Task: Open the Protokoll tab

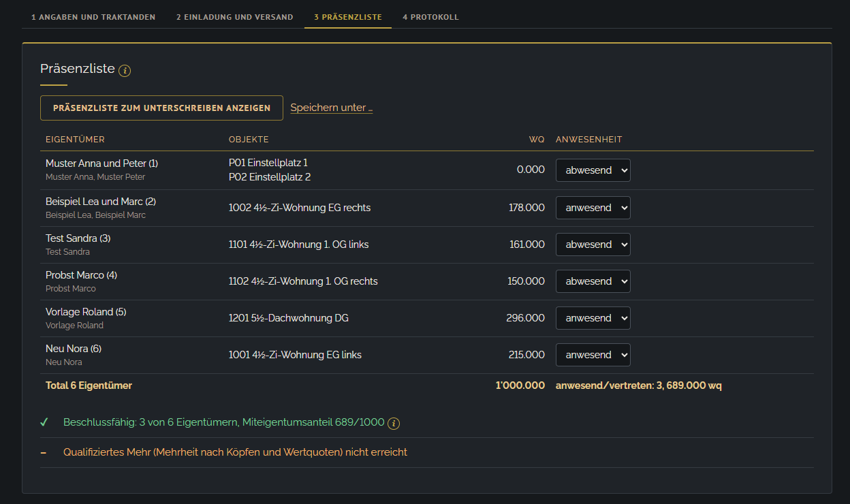Action: tap(430, 17)
